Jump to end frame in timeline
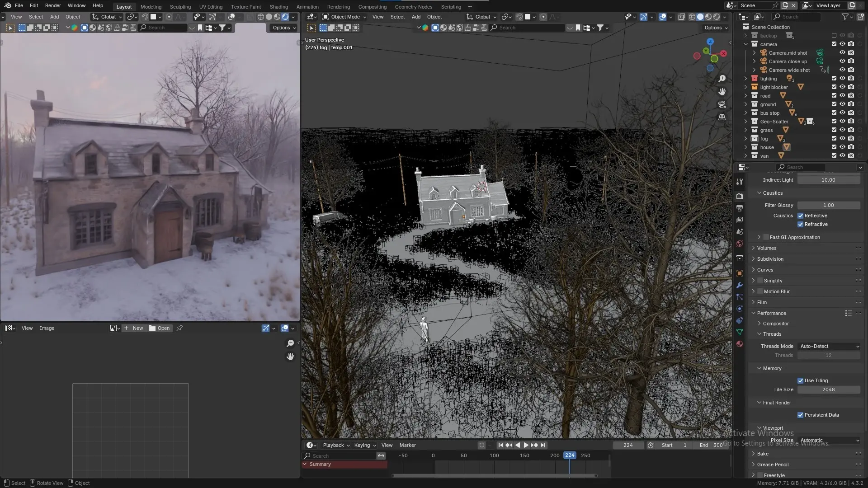 [x=543, y=445]
